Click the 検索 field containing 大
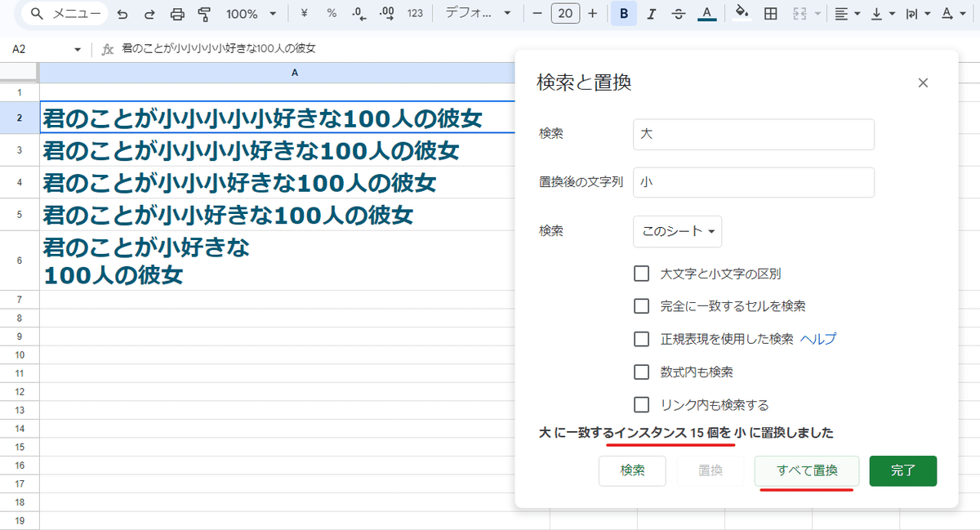This screenshot has width=980, height=530. [x=754, y=134]
